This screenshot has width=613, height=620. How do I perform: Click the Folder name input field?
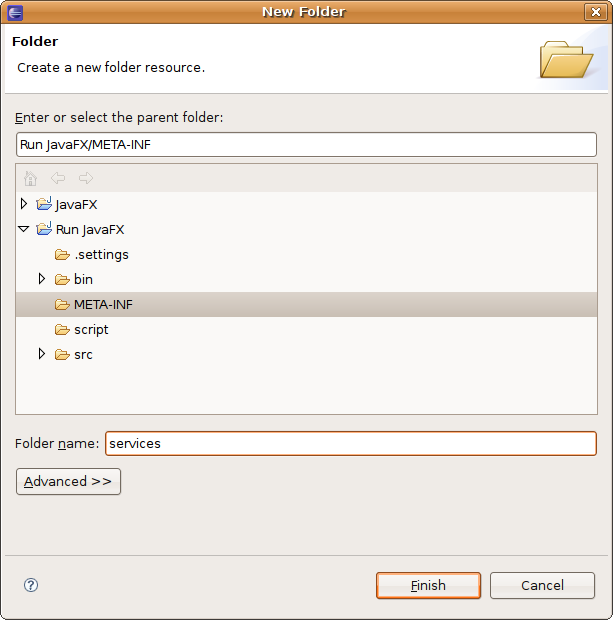[350, 443]
